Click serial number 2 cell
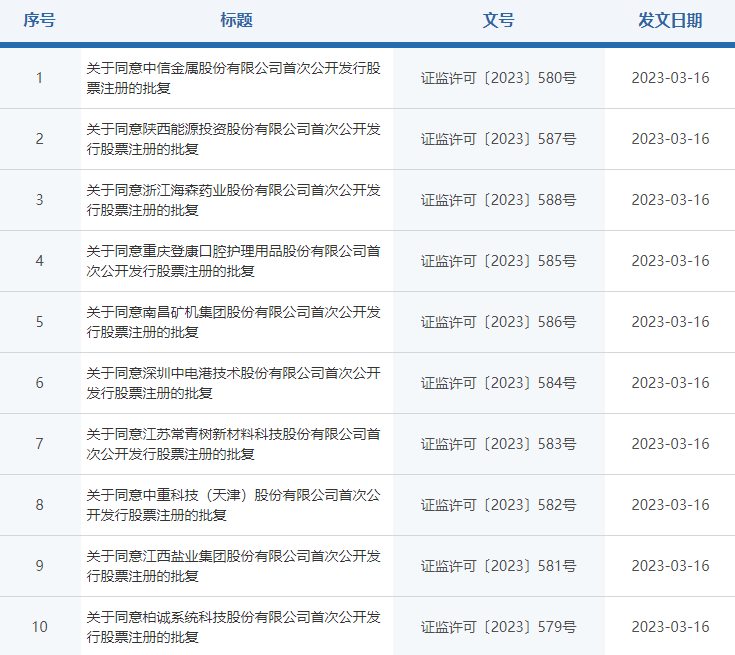The image size is (735, 655). [x=39, y=139]
